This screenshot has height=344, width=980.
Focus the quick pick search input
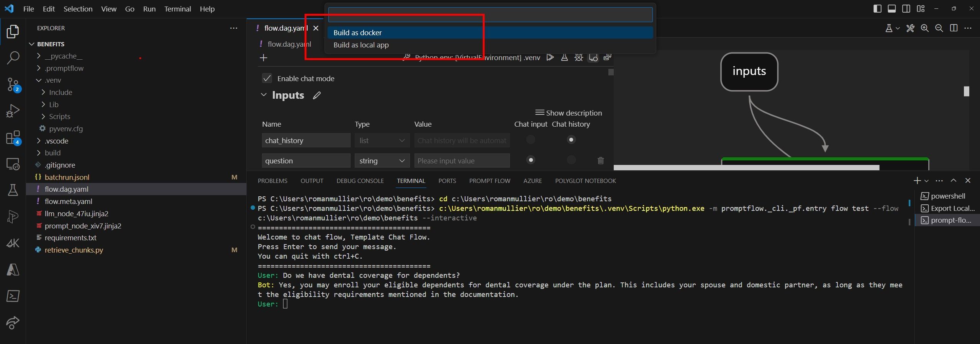[x=490, y=15]
